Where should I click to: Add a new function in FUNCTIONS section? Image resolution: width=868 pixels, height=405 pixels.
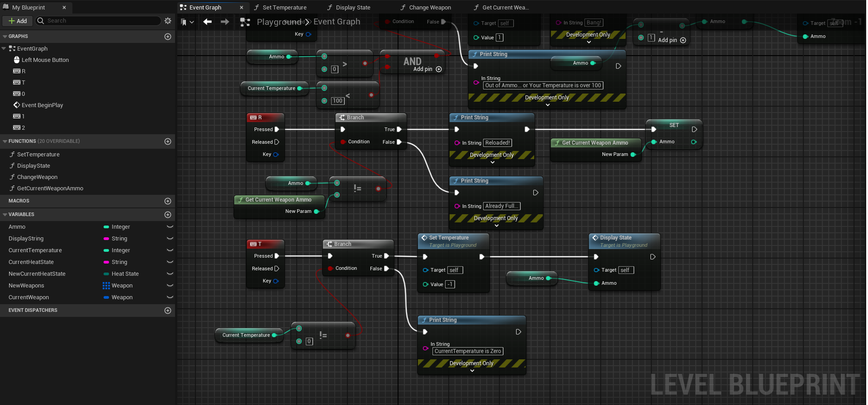pyautogui.click(x=168, y=141)
